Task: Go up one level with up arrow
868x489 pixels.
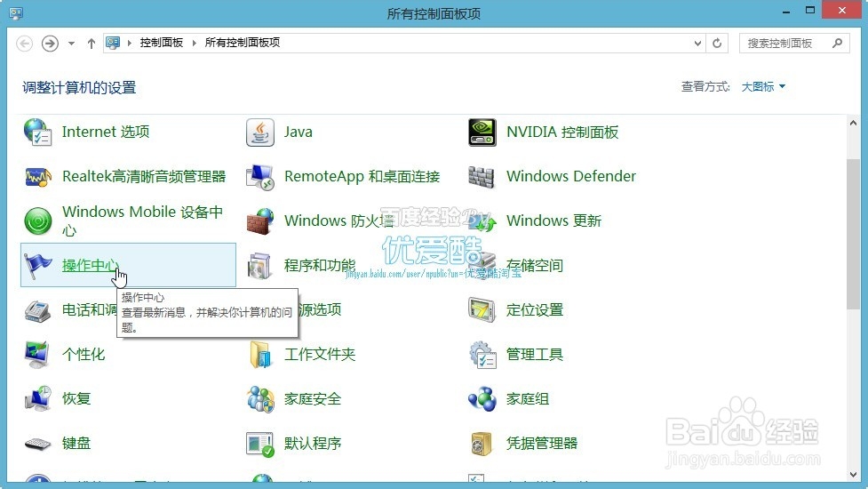Action: pyautogui.click(x=92, y=44)
